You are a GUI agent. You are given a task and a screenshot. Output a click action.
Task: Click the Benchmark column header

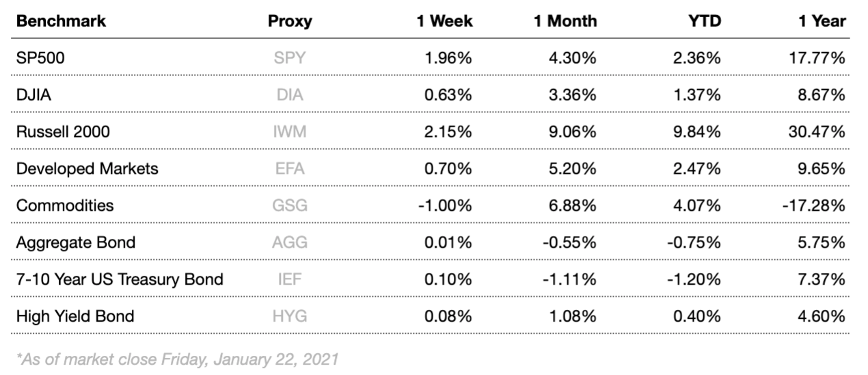tap(61, 21)
